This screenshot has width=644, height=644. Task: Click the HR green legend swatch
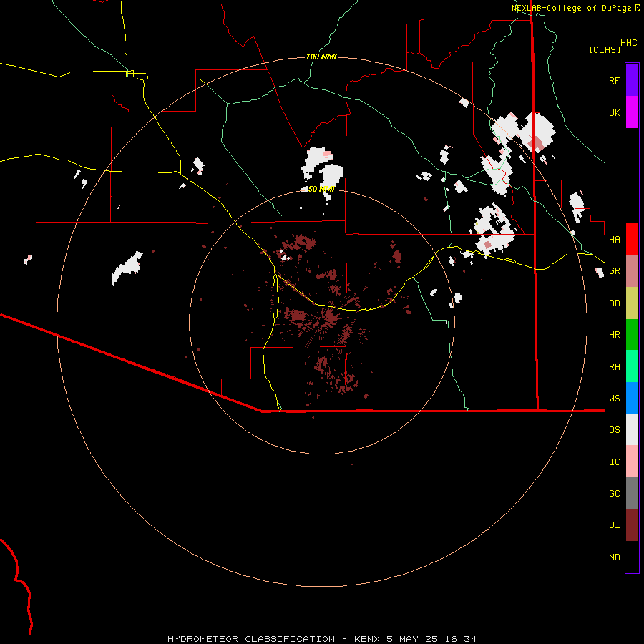[632, 335]
